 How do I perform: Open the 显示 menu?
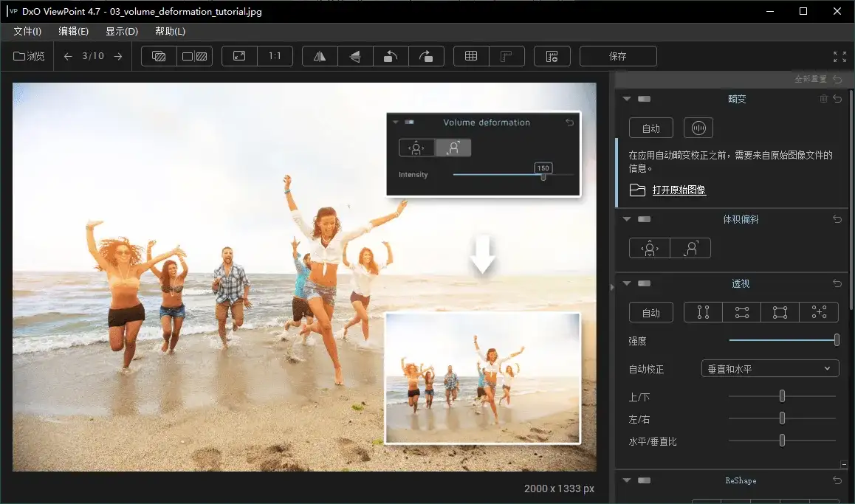(120, 31)
